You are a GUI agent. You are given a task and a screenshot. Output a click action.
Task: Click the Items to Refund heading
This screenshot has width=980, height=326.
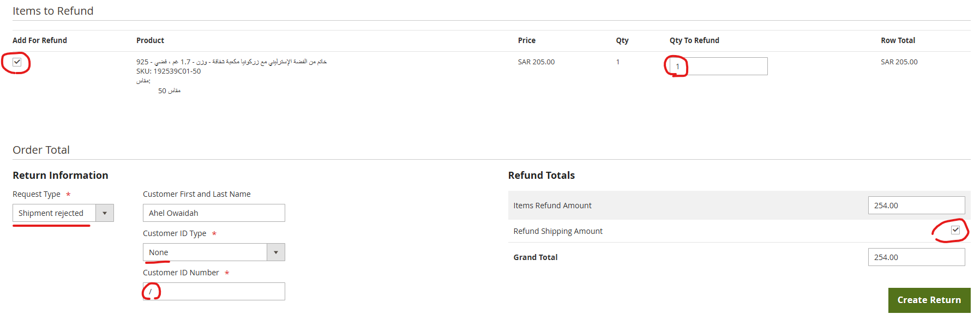[x=53, y=11]
